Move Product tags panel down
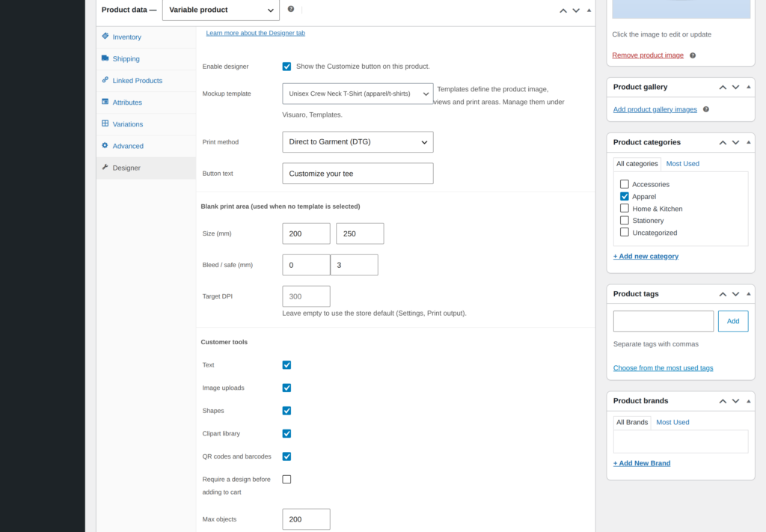 point(736,293)
